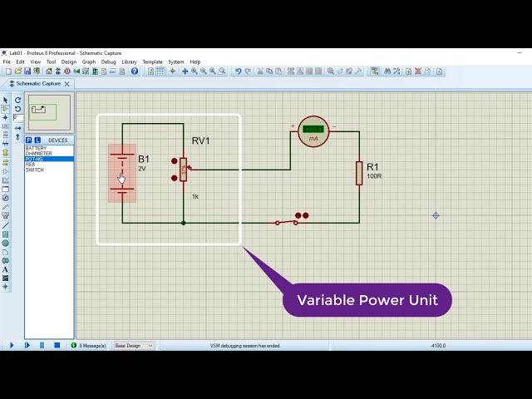
Task: Click the blue Center at Cursor cross icon
Action: pos(185,71)
